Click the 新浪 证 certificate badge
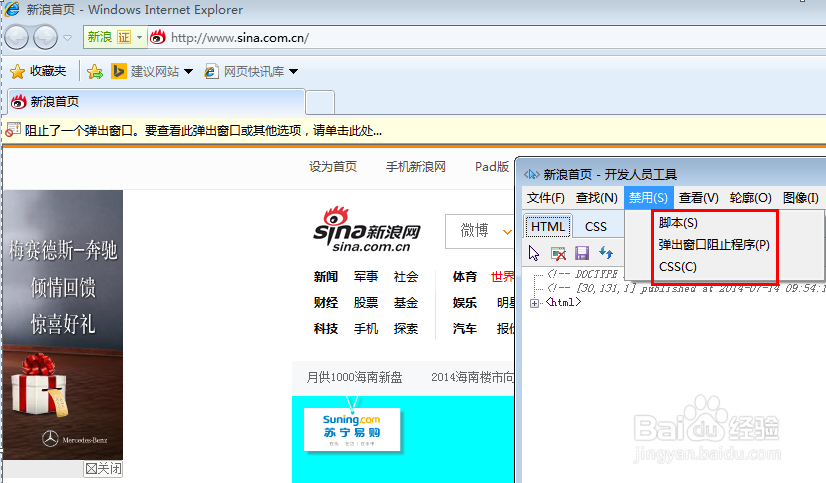 [x=109, y=37]
